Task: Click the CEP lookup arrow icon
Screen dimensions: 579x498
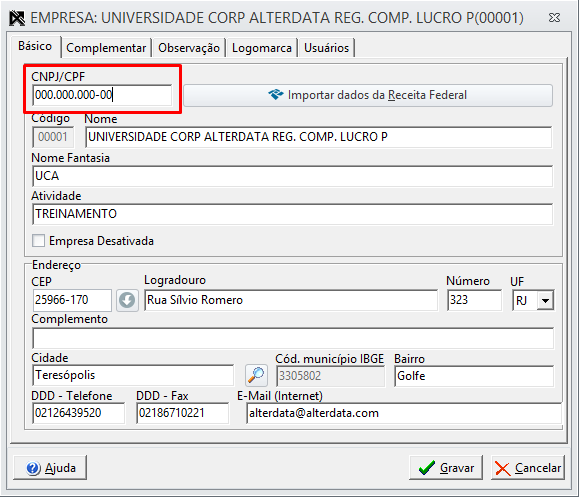Action: (127, 300)
